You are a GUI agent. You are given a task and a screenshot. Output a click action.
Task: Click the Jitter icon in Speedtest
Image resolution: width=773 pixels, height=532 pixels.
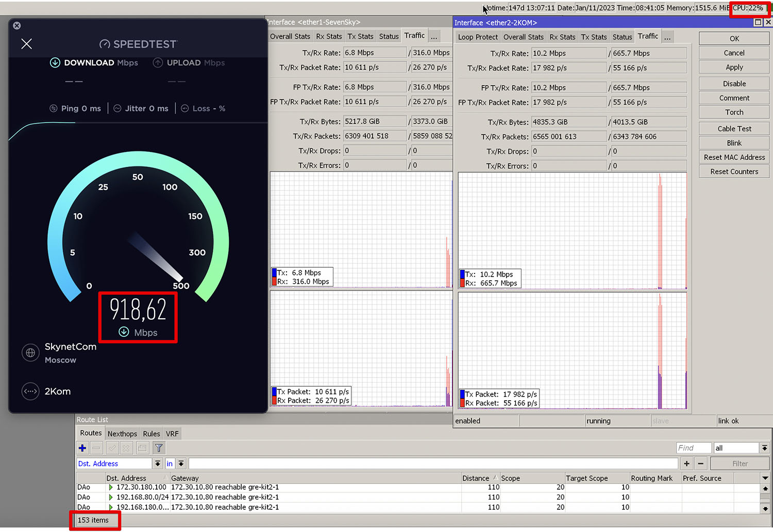[117, 108]
